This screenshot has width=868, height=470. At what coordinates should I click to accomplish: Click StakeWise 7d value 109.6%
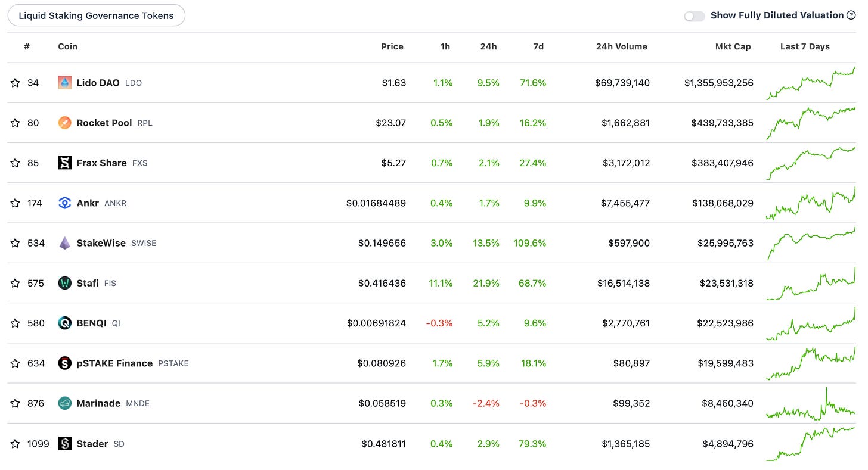tap(529, 243)
